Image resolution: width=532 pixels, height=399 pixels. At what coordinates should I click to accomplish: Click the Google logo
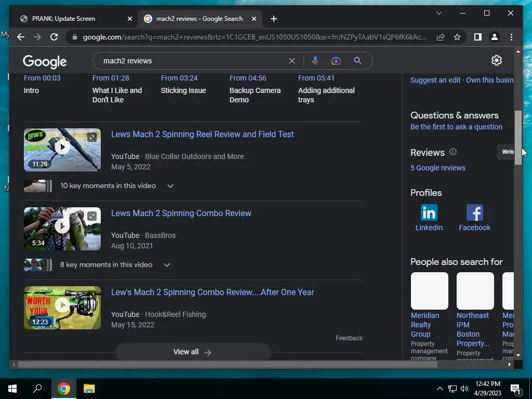pyautogui.click(x=45, y=62)
